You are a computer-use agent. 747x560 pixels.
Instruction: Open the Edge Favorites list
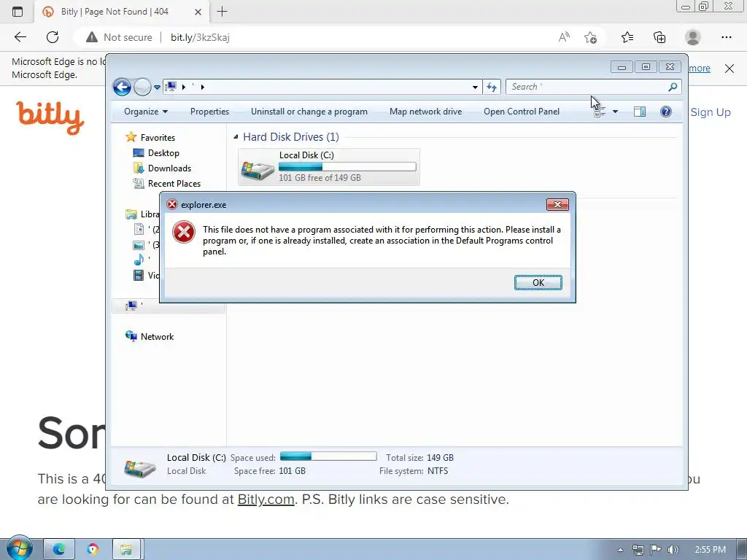coord(627,37)
